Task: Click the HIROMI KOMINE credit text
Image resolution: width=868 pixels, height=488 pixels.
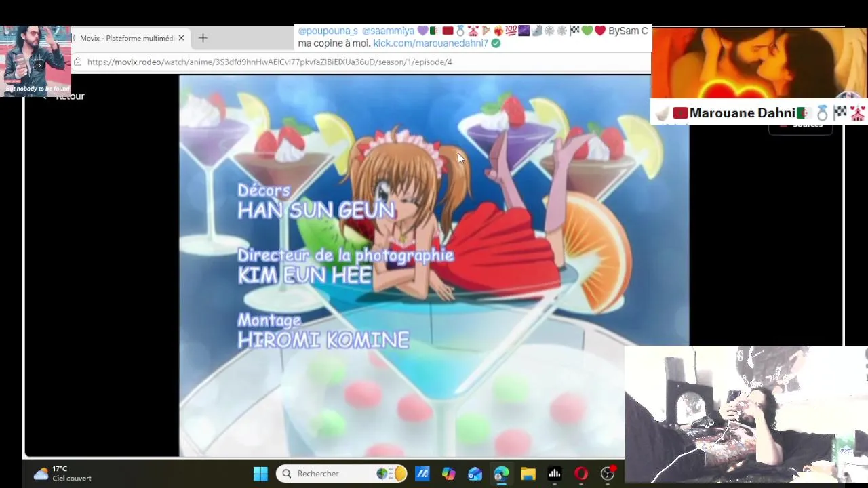Action: pos(323,340)
